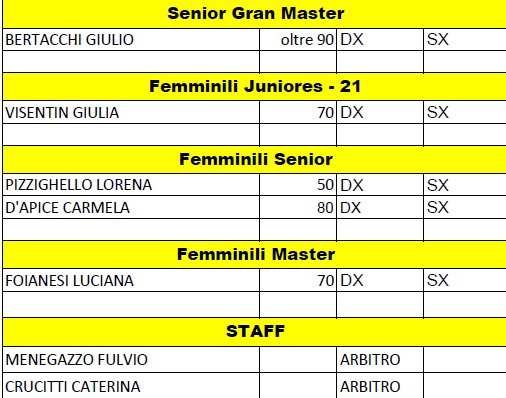Viewport: 506px width, 398px height.
Task: Click the STAFF header row
Action: 254,332
